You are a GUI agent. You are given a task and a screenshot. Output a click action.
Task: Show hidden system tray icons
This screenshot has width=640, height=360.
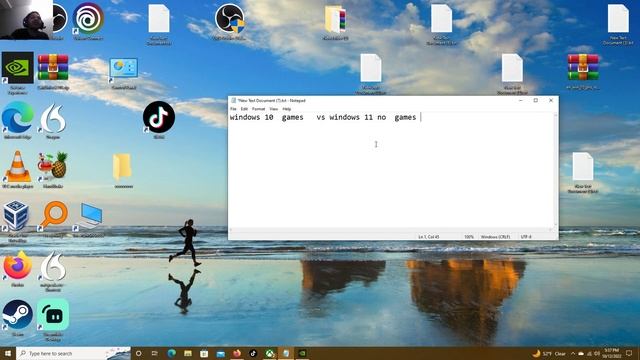coord(573,353)
